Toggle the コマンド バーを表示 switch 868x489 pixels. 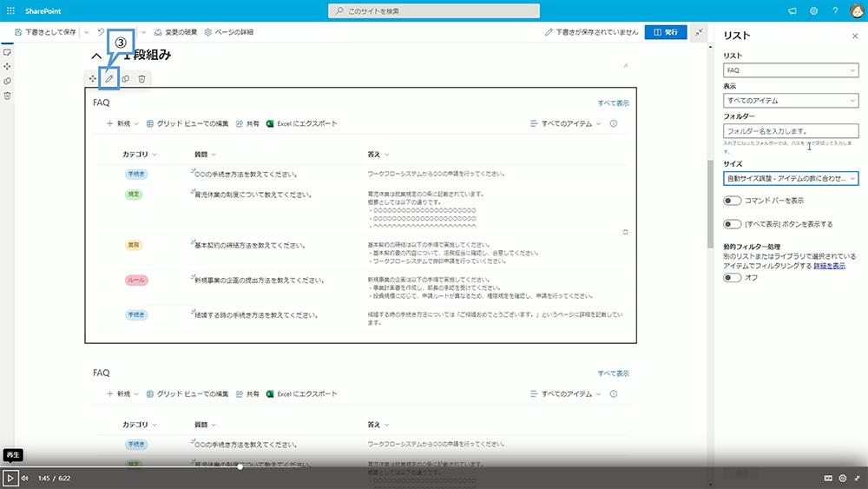pos(732,201)
